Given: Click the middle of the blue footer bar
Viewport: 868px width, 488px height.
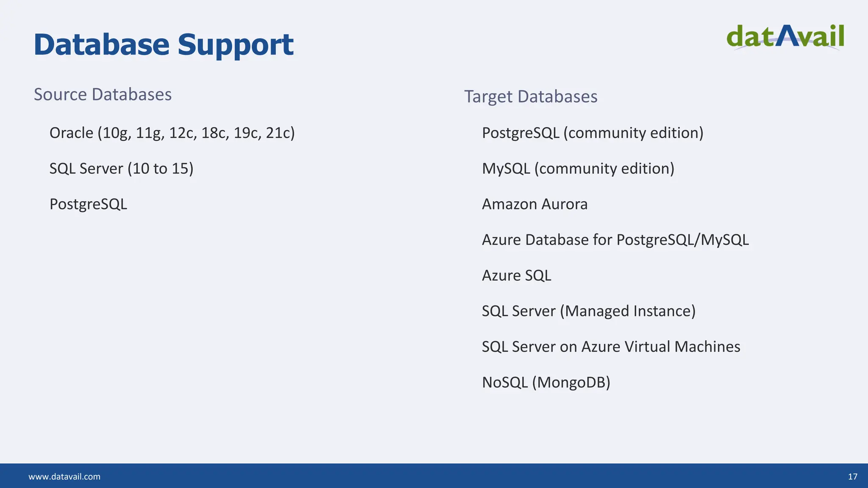Looking at the screenshot, I should 434,476.
